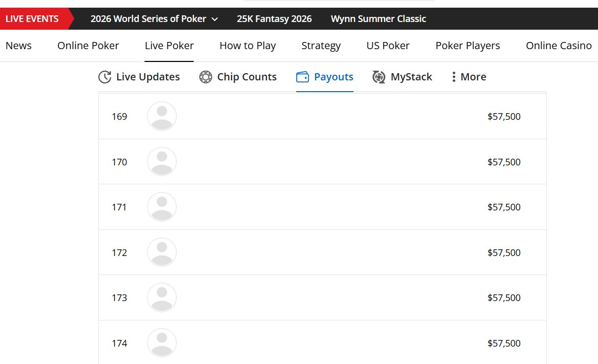
Task: Select place number 172
Action: point(119,253)
